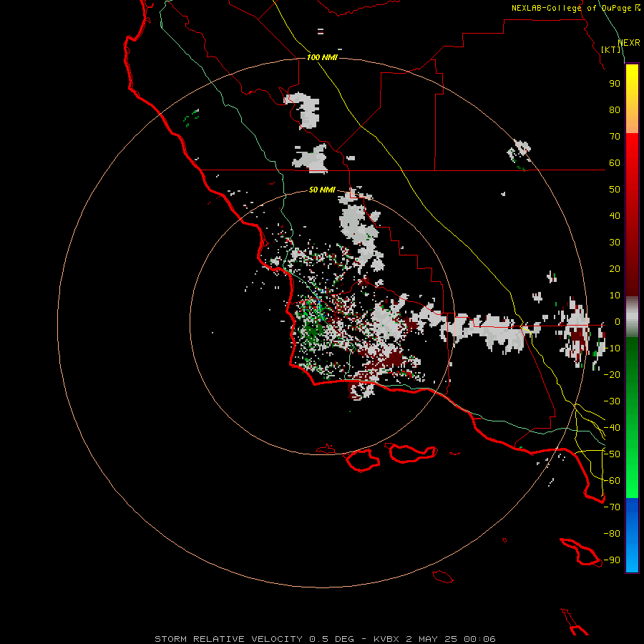Click the "[KT]" units label
This screenshot has width=644, height=644.
pos(611,49)
